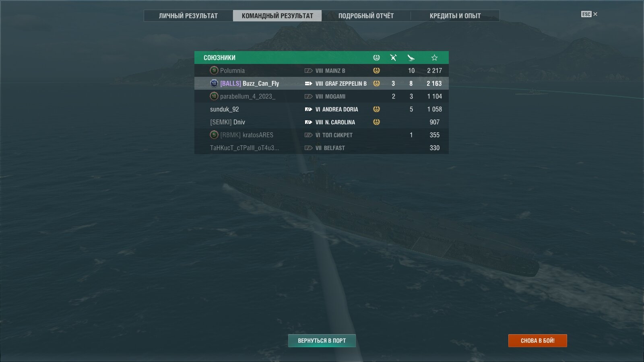Viewport: 644px width, 362px height.
Task: Click sunduk_92's achievement medal icon
Action: 376,109
